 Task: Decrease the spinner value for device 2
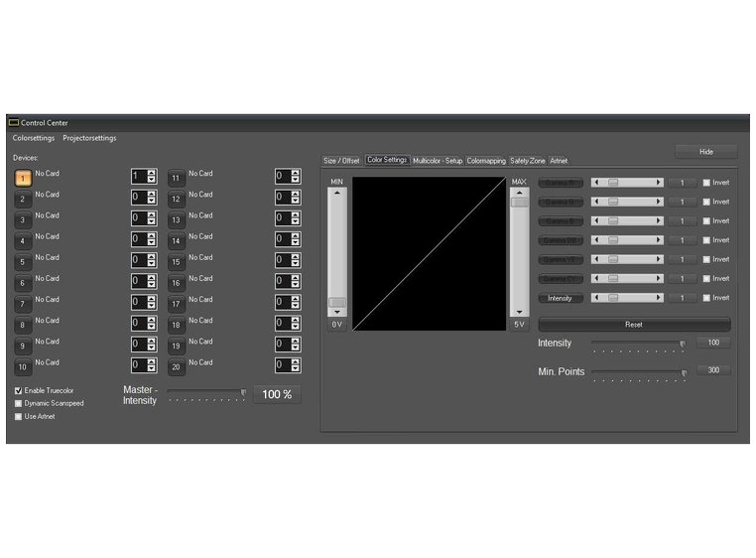pos(152,201)
